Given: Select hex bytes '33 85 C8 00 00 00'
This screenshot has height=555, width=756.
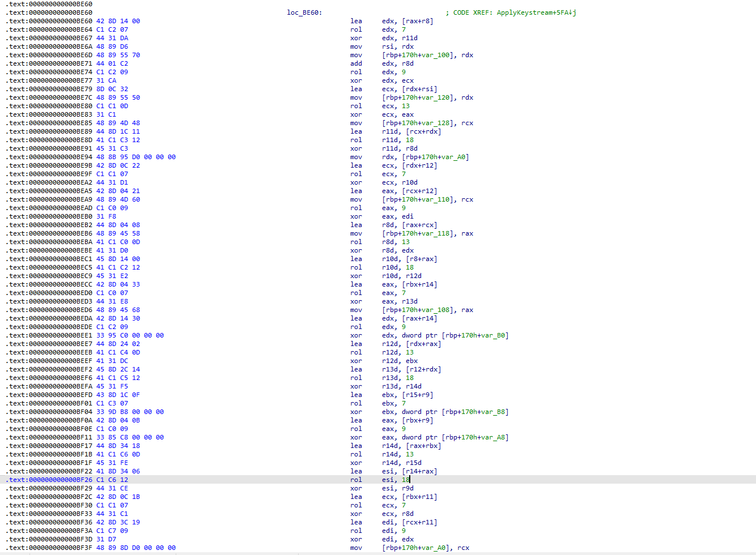Looking at the screenshot, I should 130,437.
